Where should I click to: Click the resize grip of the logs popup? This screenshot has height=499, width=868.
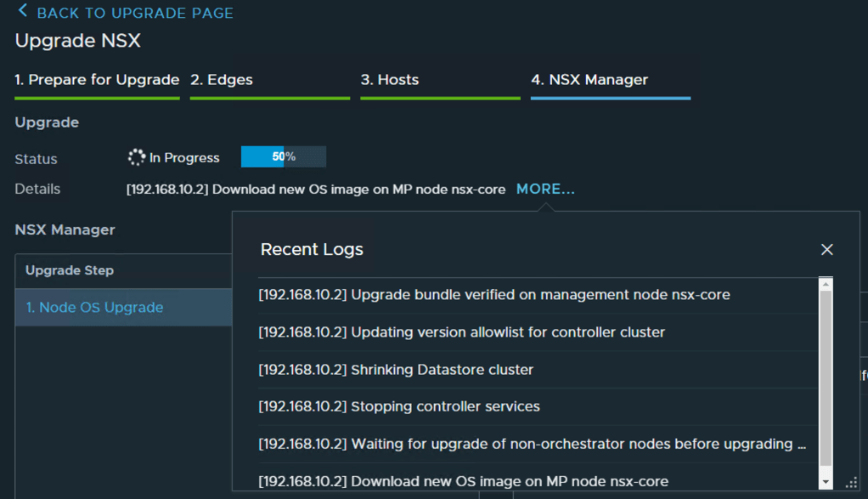tap(851, 483)
